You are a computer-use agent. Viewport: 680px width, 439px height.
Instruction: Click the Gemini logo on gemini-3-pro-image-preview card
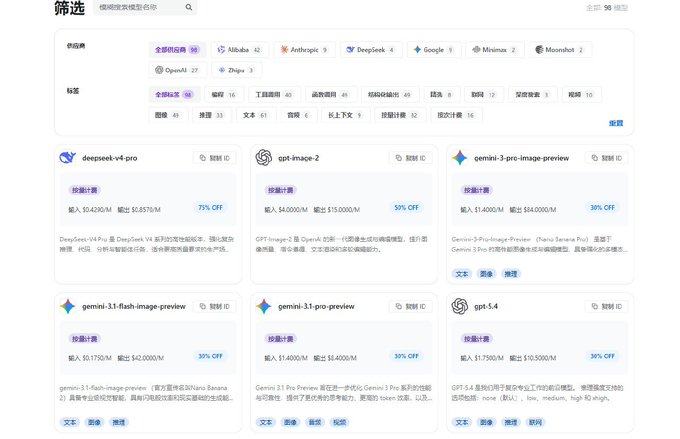coord(460,158)
